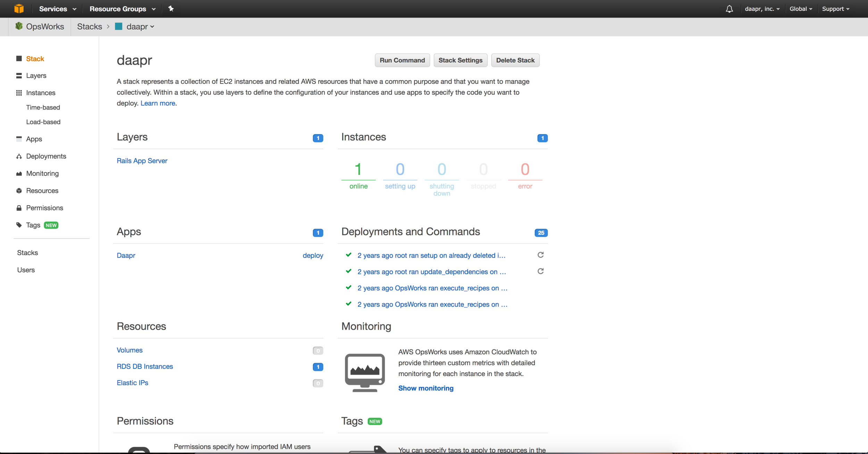Open RDS DB Instances link
Viewport: 868px width, 454px height.
click(x=145, y=366)
